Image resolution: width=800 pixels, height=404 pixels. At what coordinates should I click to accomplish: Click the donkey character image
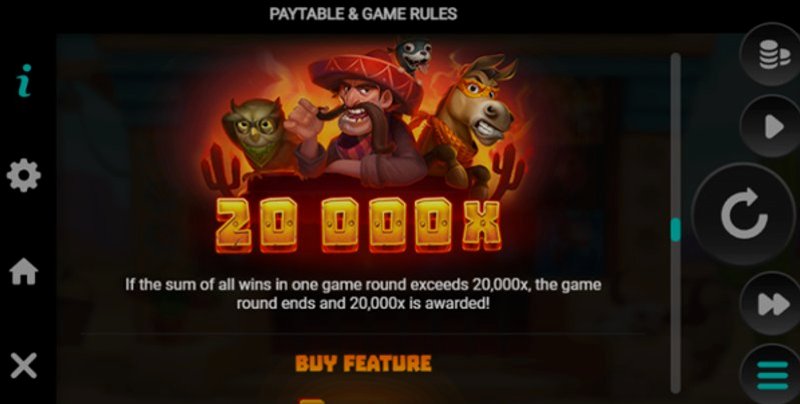click(467, 120)
